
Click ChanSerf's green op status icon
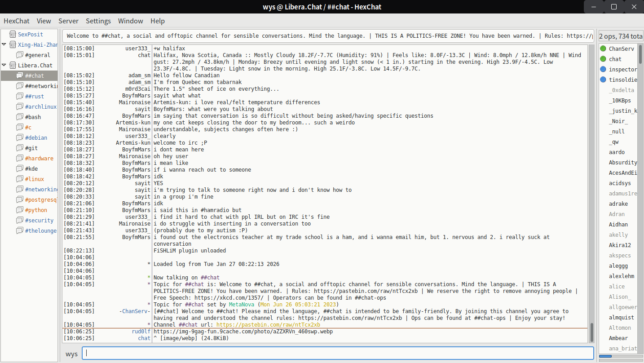coord(603,49)
